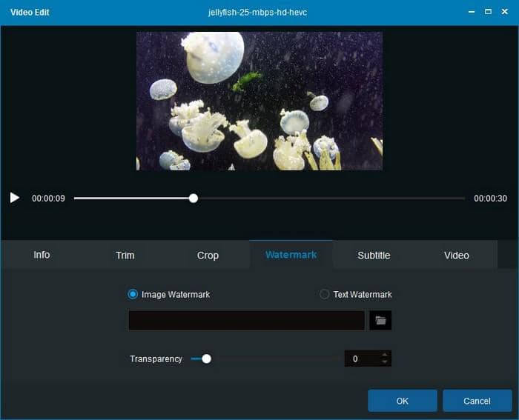Image resolution: width=519 pixels, height=420 pixels.
Task: Open the Subtitle tab
Action: (374, 256)
